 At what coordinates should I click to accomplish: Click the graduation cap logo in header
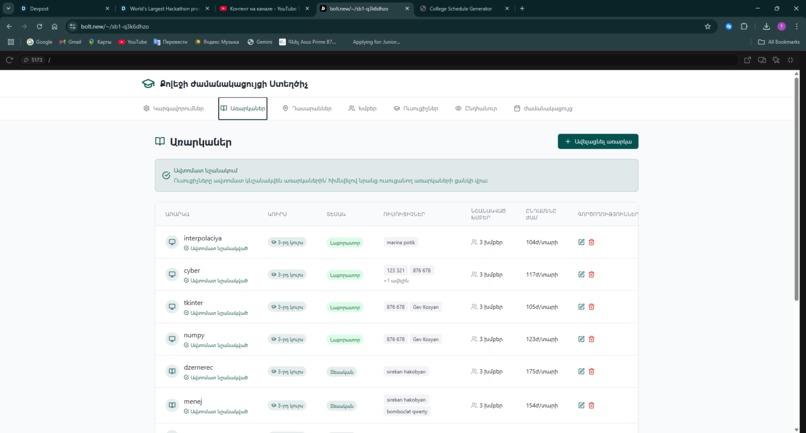coord(148,84)
